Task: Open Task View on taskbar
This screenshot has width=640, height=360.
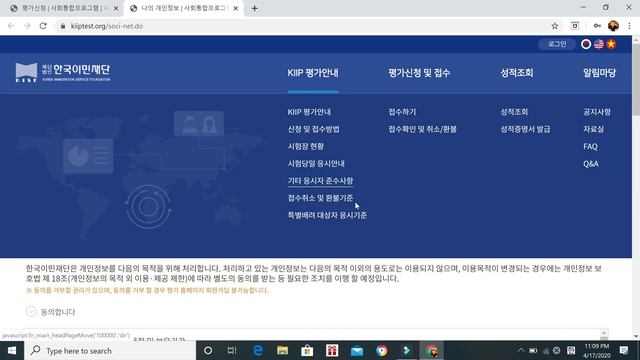Action: 232,351
